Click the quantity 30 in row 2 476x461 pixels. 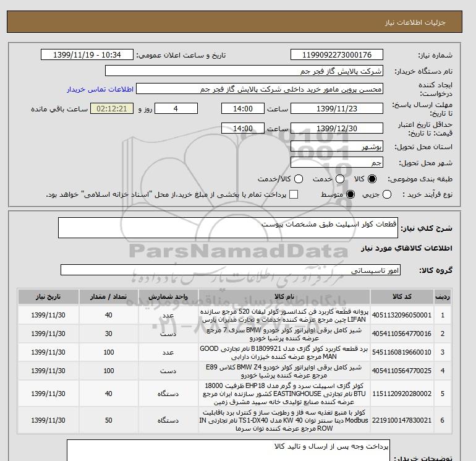pos(109,334)
